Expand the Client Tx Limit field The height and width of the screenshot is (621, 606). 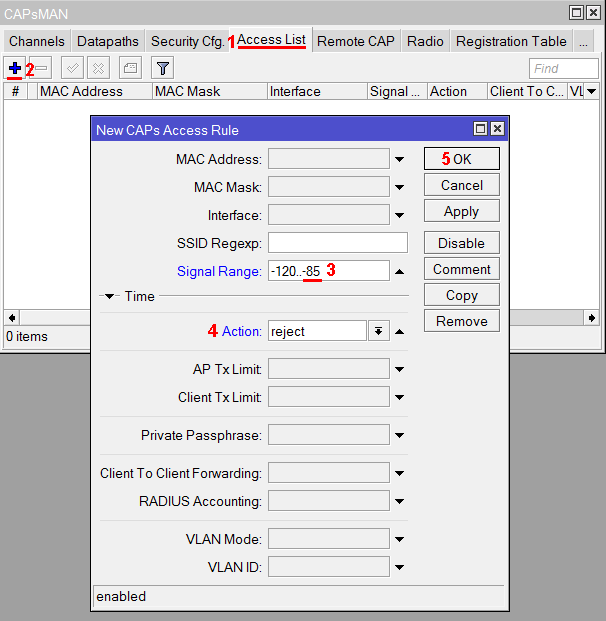click(x=399, y=397)
